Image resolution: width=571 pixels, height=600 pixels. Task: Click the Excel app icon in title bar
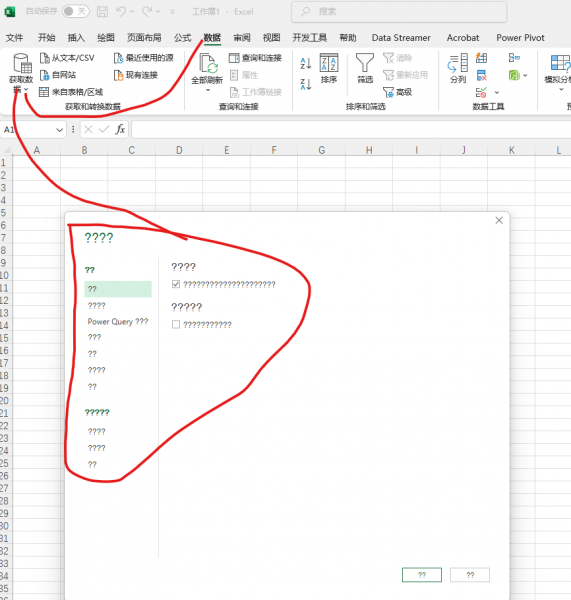[9, 11]
